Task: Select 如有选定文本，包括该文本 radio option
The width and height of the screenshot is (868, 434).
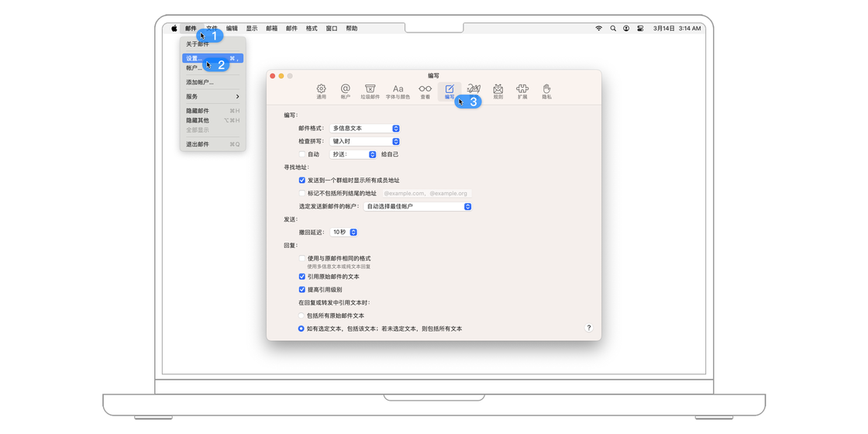Action: coord(301,329)
